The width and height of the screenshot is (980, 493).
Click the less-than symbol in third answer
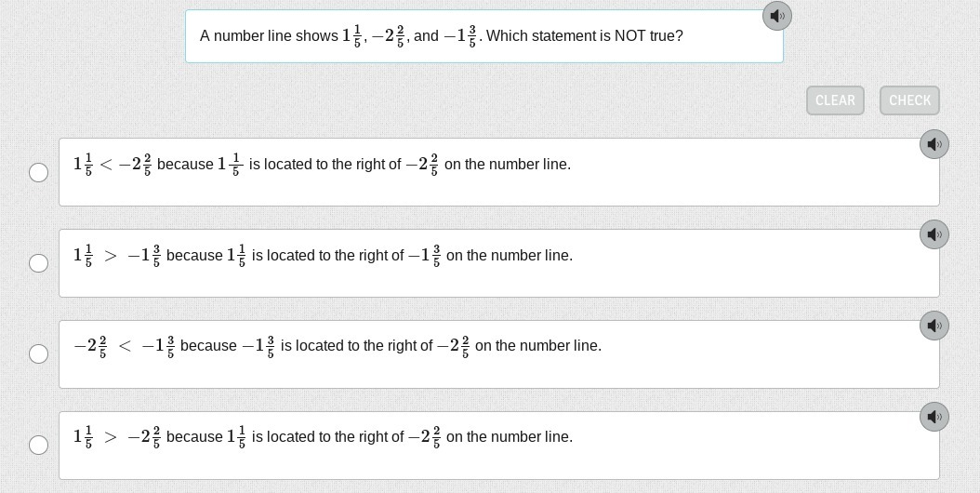click(125, 346)
